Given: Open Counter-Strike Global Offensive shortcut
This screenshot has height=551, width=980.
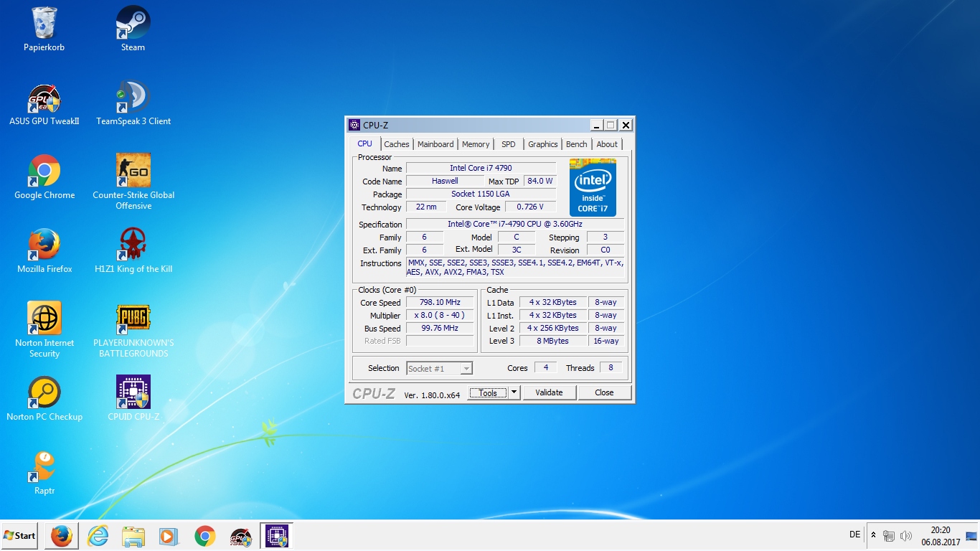Looking at the screenshot, I should [x=133, y=182].
